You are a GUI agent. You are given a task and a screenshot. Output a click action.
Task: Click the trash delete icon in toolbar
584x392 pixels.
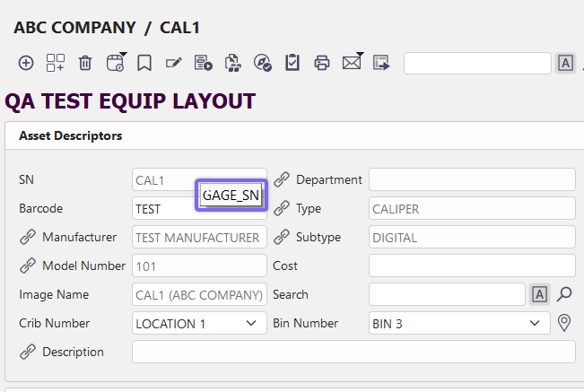coord(85,63)
